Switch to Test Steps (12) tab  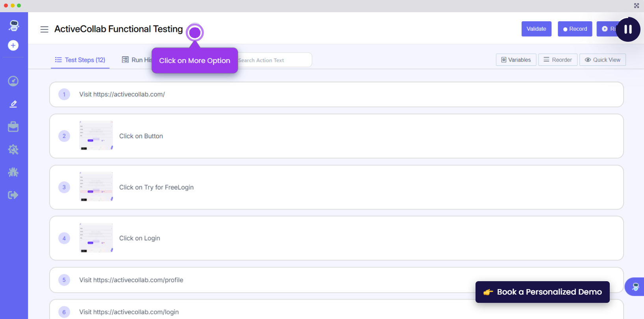80,60
